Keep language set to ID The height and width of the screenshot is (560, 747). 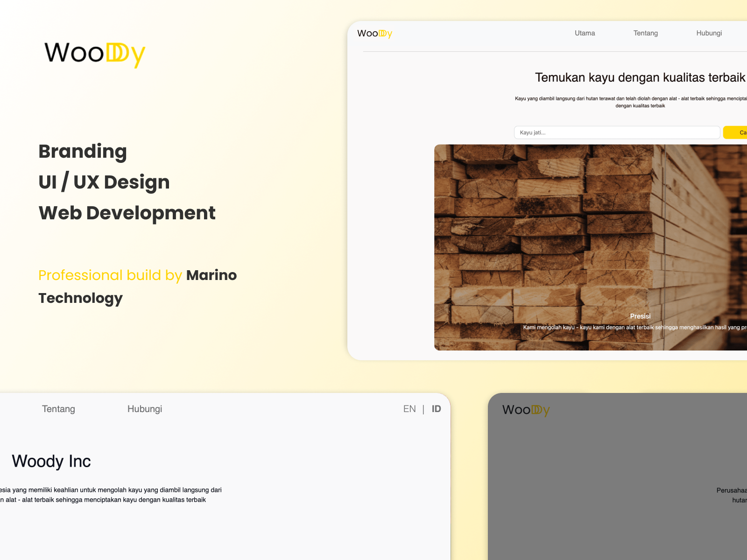pos(436,409)
